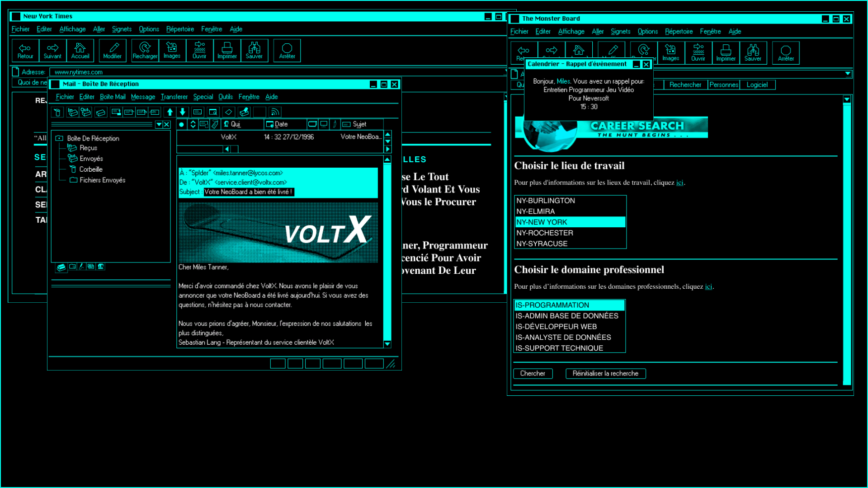Click Imprimer in the Monster Board toolbar
Screen dimensions: 868x488
pyautogui.click(x=726, y=53)
